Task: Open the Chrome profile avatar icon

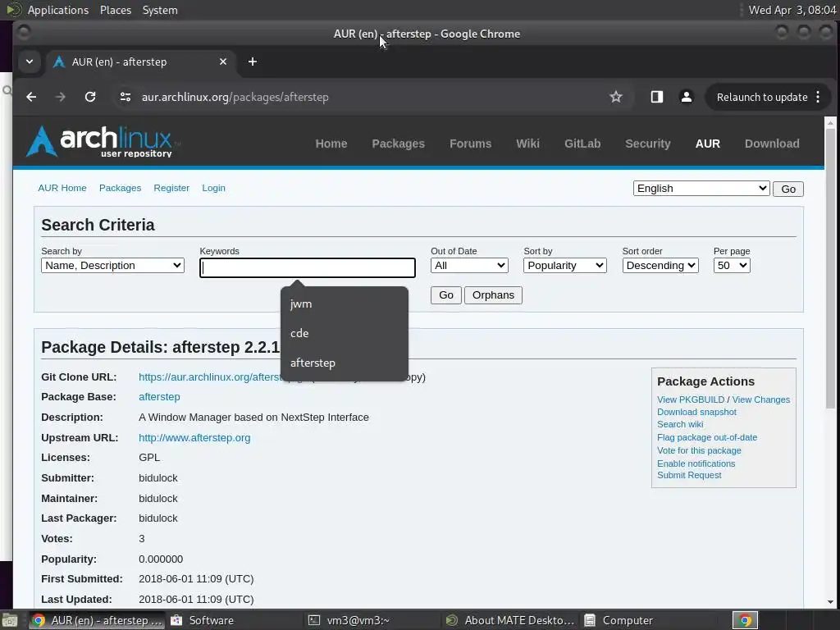Action: [687, 97]
